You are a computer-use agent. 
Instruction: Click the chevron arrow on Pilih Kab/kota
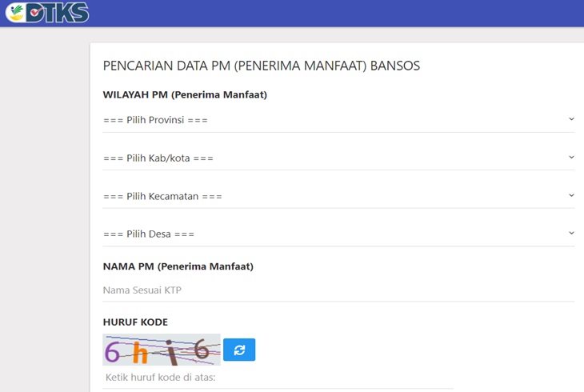coord(571,158)
